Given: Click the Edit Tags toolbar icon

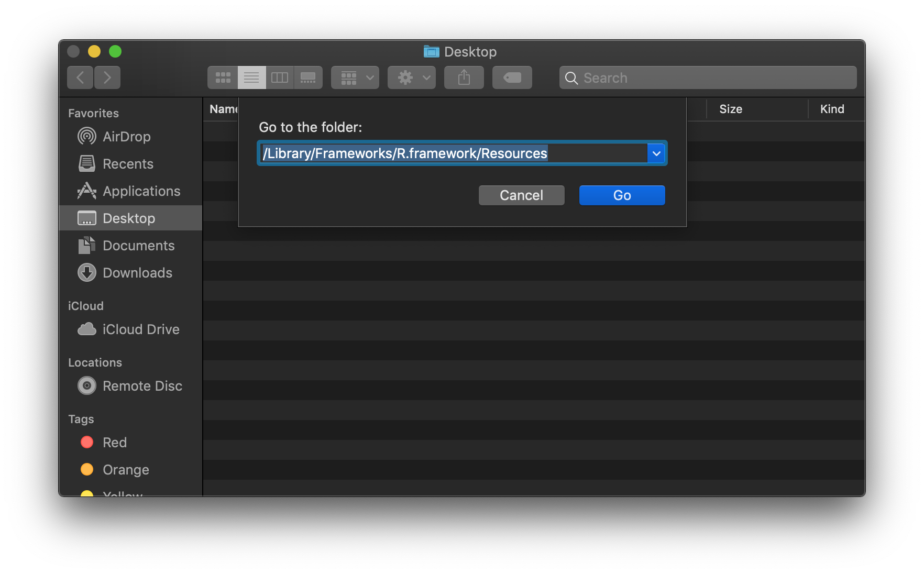Looking at the screenshot, I should [x=512, y=78].
